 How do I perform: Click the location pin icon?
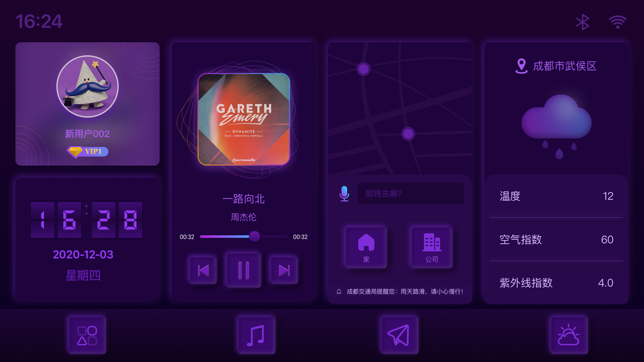tap(521, 66)
